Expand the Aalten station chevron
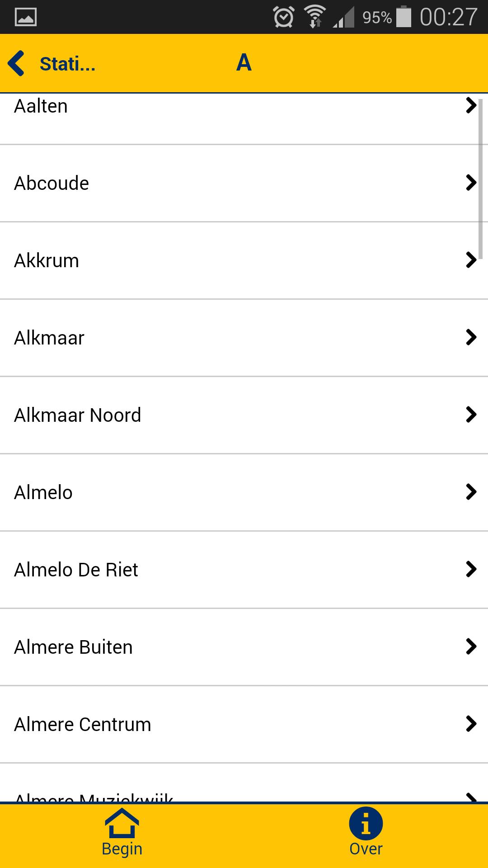Viewport: 488px width, 868px height. (x=471, y=105)
